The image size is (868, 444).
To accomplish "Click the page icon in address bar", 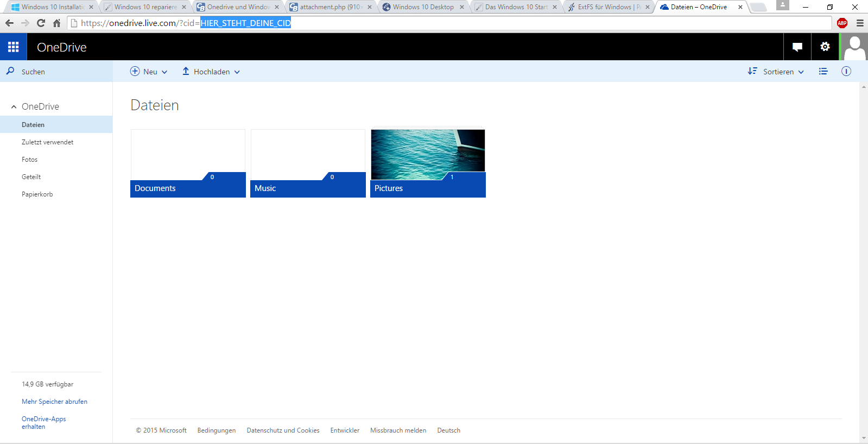I will coord(74,23).
